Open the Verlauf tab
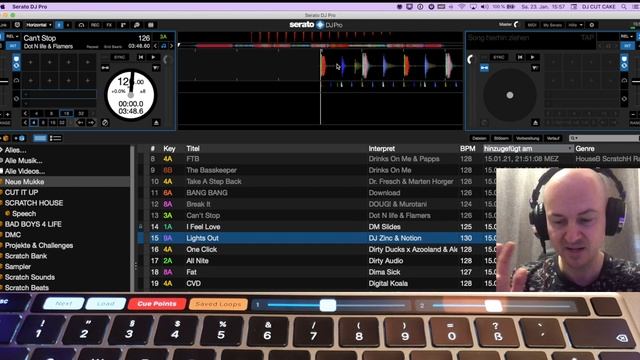The image size is (640, 360). (553, 138)
